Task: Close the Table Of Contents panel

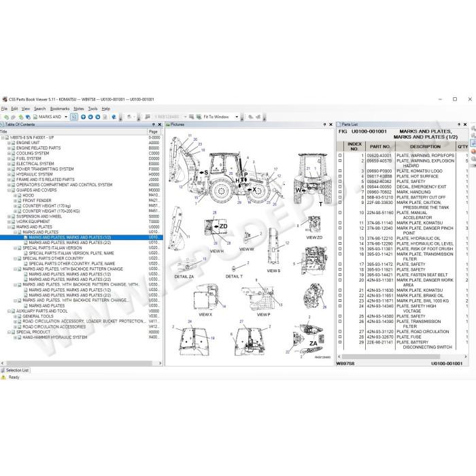Action: click(160, 124)
